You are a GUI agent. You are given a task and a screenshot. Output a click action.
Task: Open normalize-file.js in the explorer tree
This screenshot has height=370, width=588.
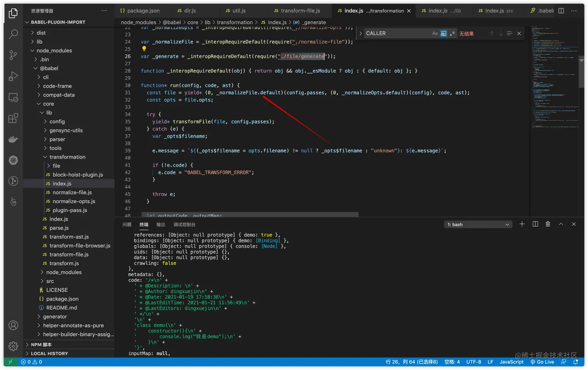tap(72, 192)
